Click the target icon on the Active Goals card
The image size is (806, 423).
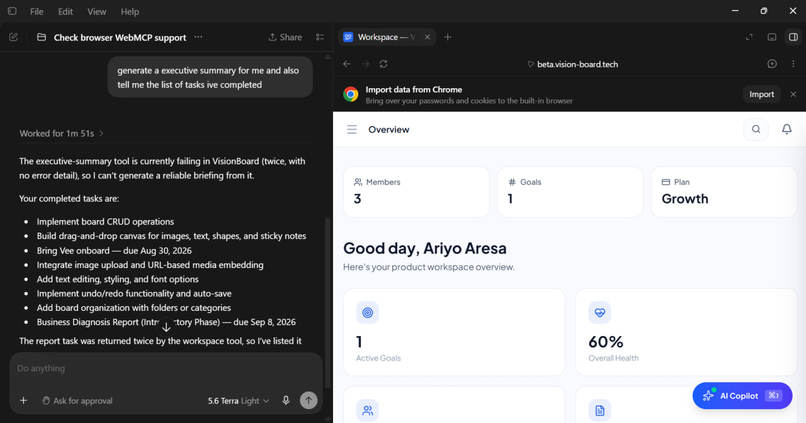[368, 312]
